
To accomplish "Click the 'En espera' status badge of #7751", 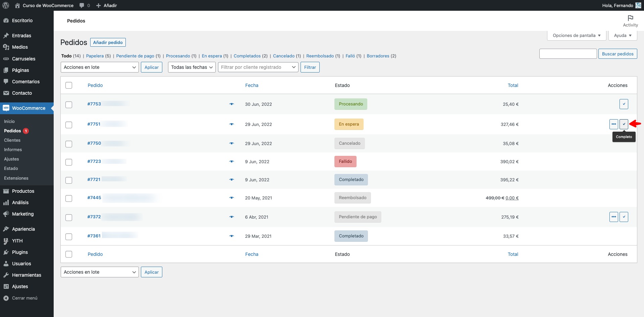I will 349,124.
